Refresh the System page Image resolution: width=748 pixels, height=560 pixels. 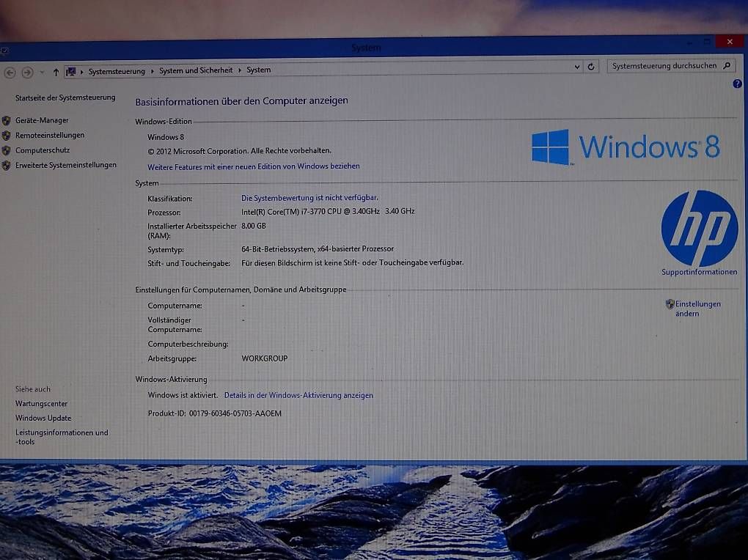(x=591, y=66)
